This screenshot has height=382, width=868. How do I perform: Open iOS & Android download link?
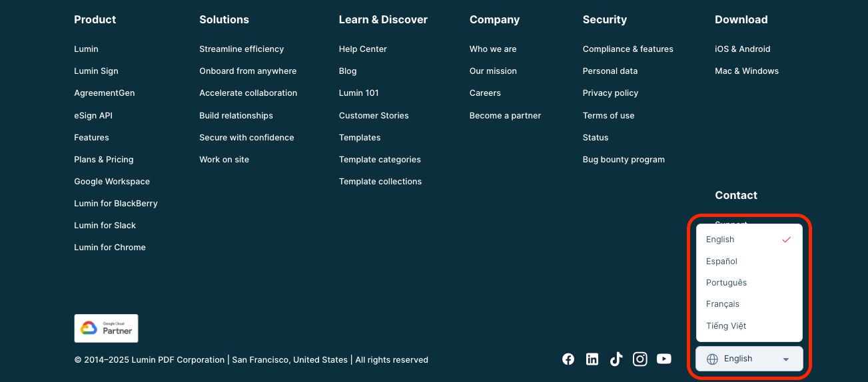(743, 49)
